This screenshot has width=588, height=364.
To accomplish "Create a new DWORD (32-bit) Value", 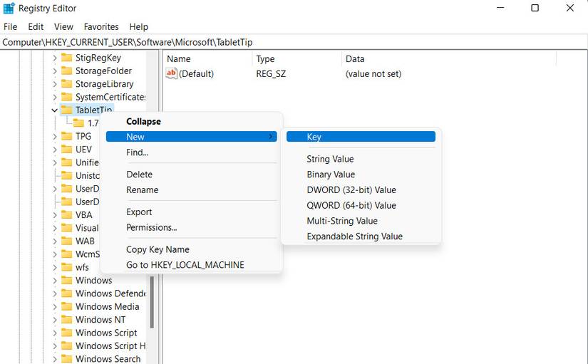I will (361, 189).
